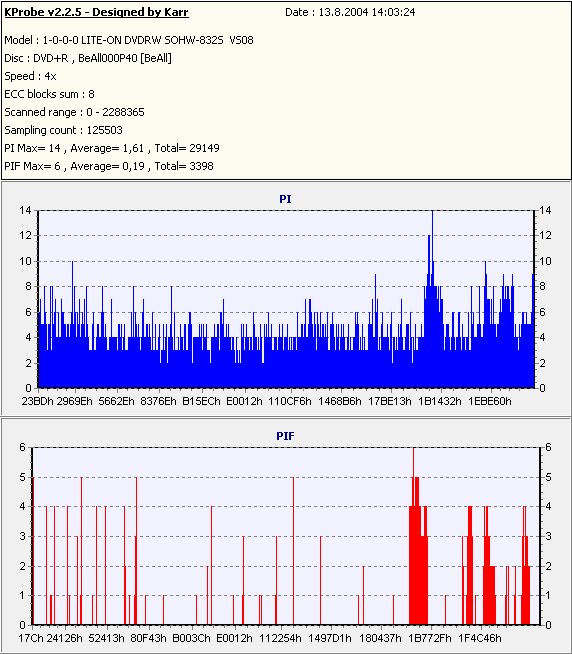Select the 'ECC blocks sum : 8' line
572x654 pixels.
coord(49,94)
